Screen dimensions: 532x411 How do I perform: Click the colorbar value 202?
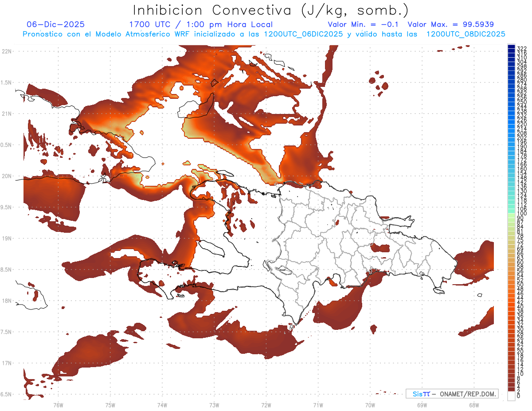tap(522, 137)
